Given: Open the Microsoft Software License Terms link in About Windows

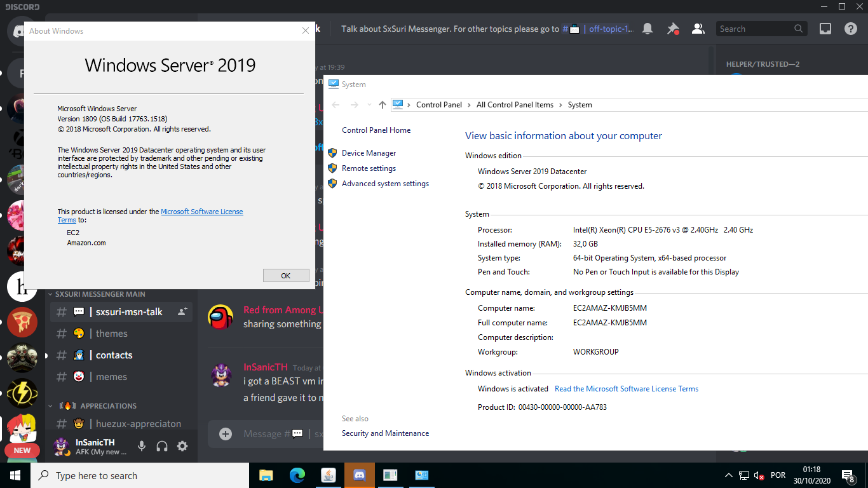Looking at the screenshot, I should point(202,212).
